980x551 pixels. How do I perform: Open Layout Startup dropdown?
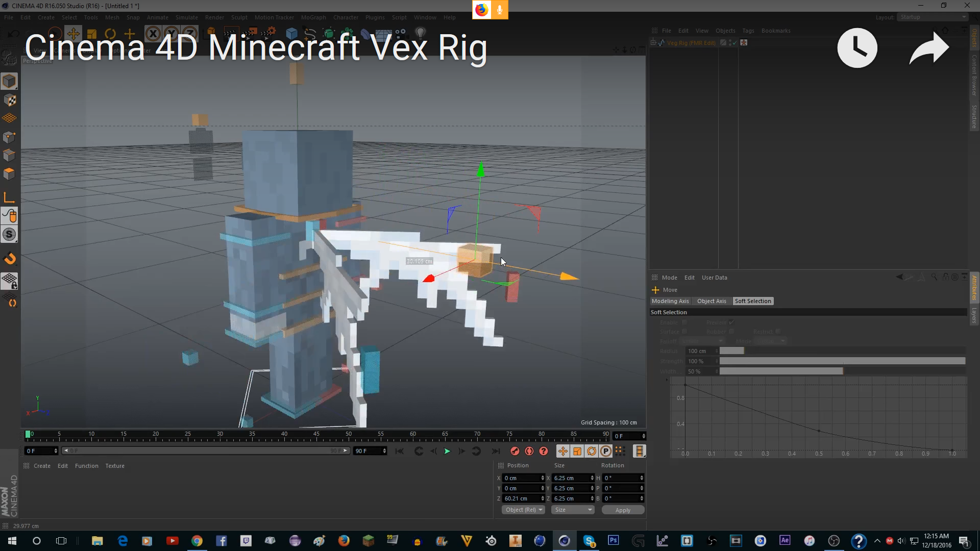[x=933, y=17]
